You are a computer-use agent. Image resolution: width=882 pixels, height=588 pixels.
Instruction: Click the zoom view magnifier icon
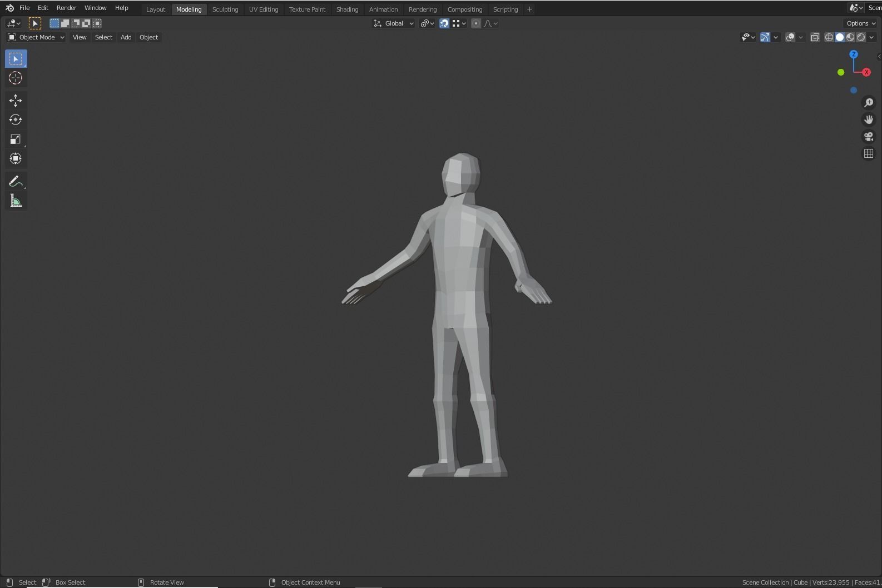click(x=869, y=103)
